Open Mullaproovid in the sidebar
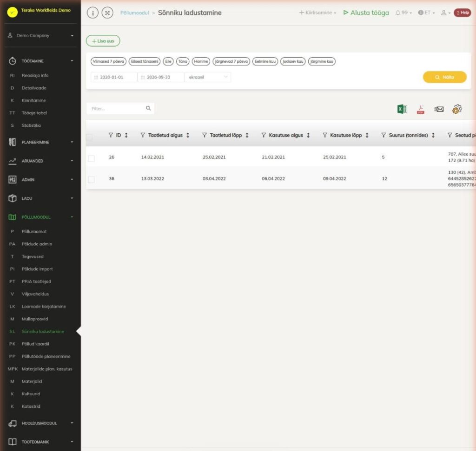The image size is (476, 451). pyautogui.click(x=34, y=319)
